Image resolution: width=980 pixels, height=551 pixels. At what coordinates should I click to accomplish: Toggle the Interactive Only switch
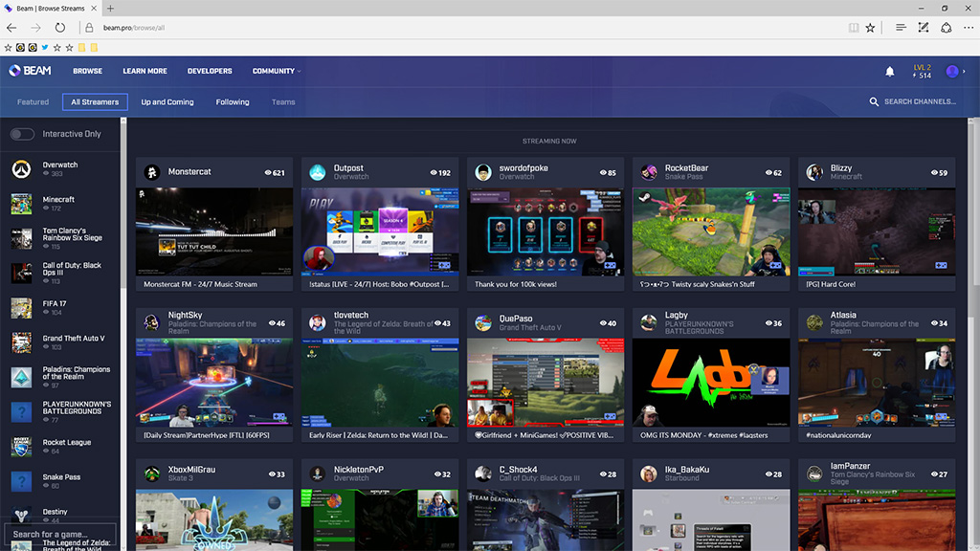pyautogui.click(x=22, y=134)
